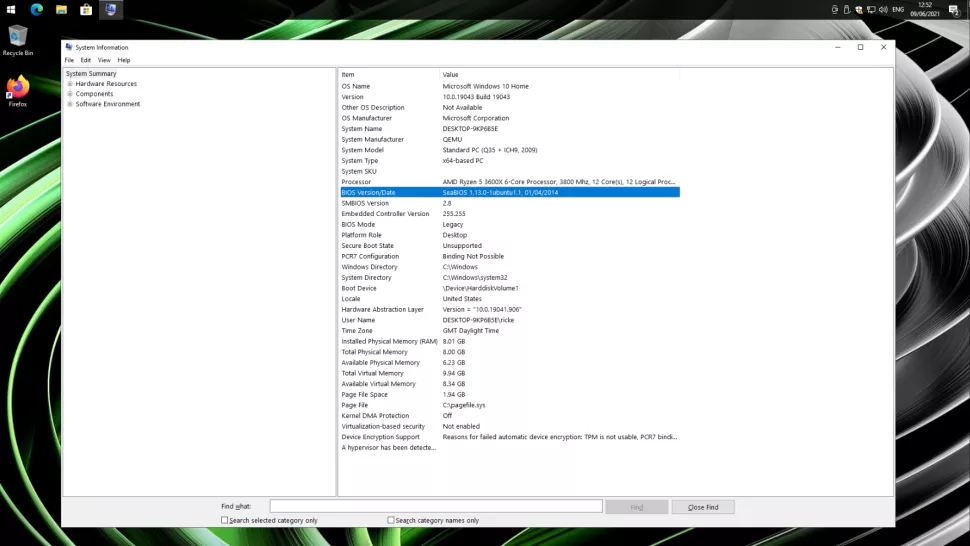Open the volume speaker tray icon
Screen dimensions: 970x546
pos(882,10)
